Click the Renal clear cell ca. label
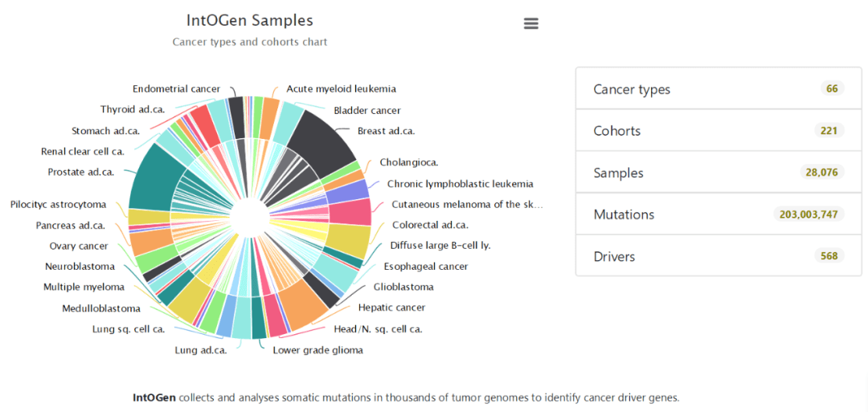868x412 pixels. [x=83, y=152]
